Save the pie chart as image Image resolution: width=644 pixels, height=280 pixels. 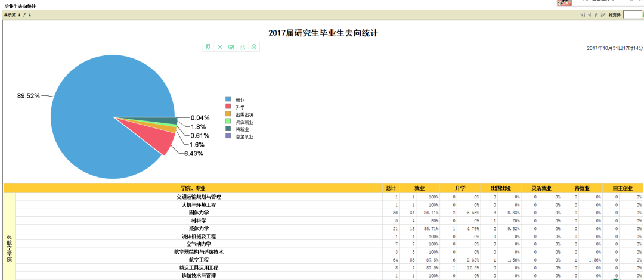[x=231, y=47]
